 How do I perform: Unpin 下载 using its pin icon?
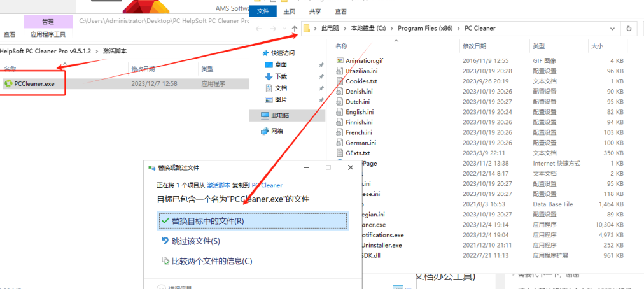coord(321,76)
